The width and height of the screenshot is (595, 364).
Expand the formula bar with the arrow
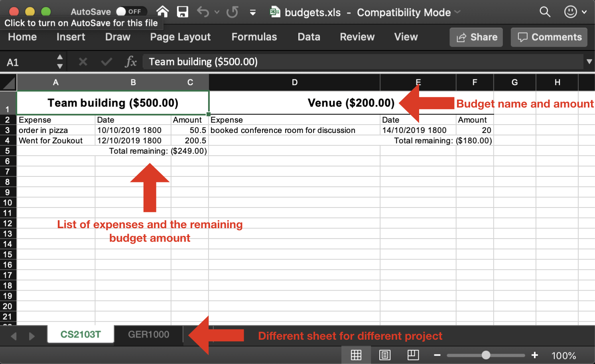[589, 62]
